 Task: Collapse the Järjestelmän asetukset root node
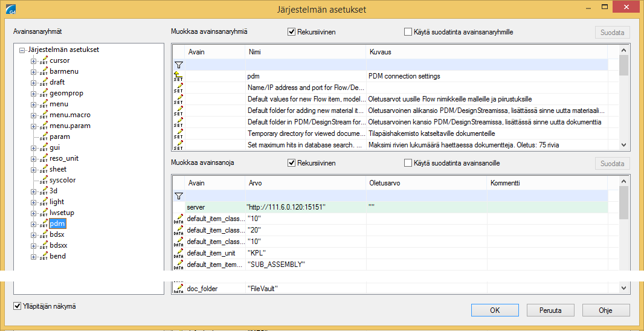tap(23, 50)
